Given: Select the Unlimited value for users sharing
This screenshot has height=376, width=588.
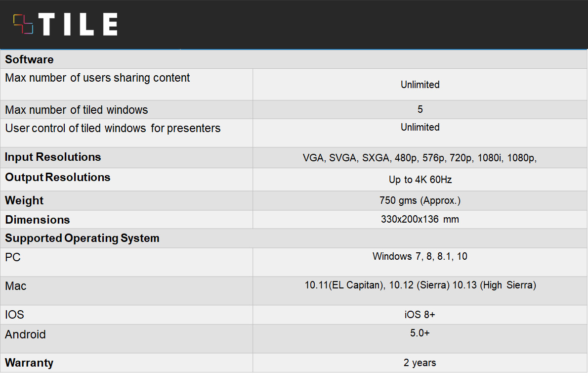Looking at the screenshot, I should 420,85.
